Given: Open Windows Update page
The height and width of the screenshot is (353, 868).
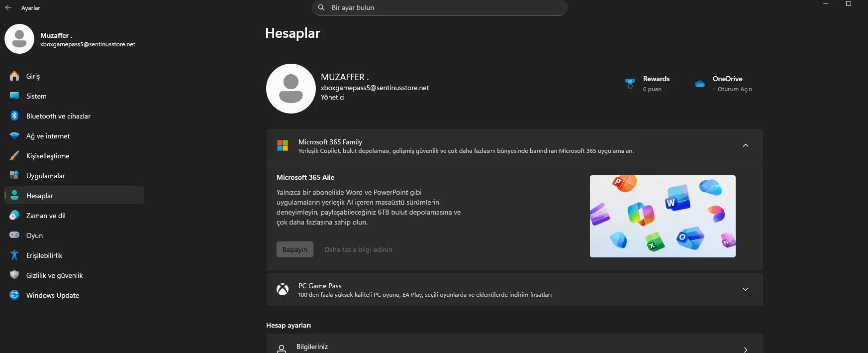Looking at the screenshot, I should [x=74, y=295].
